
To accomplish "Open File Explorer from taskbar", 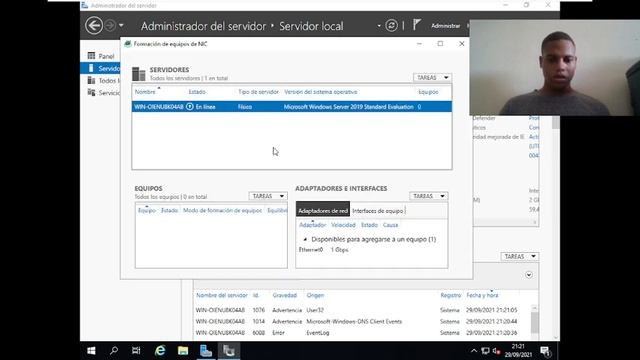I will coord(183,351).
